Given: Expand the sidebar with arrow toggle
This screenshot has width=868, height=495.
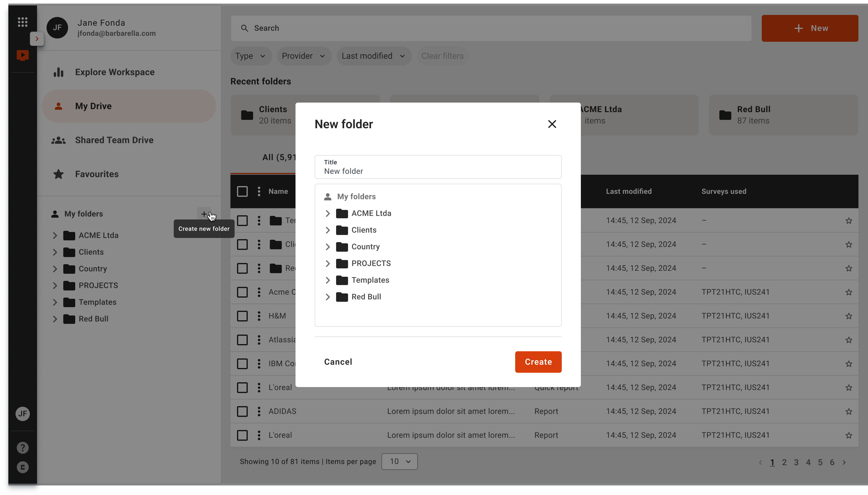Looking at the screenshot, I should pos(37,39).
